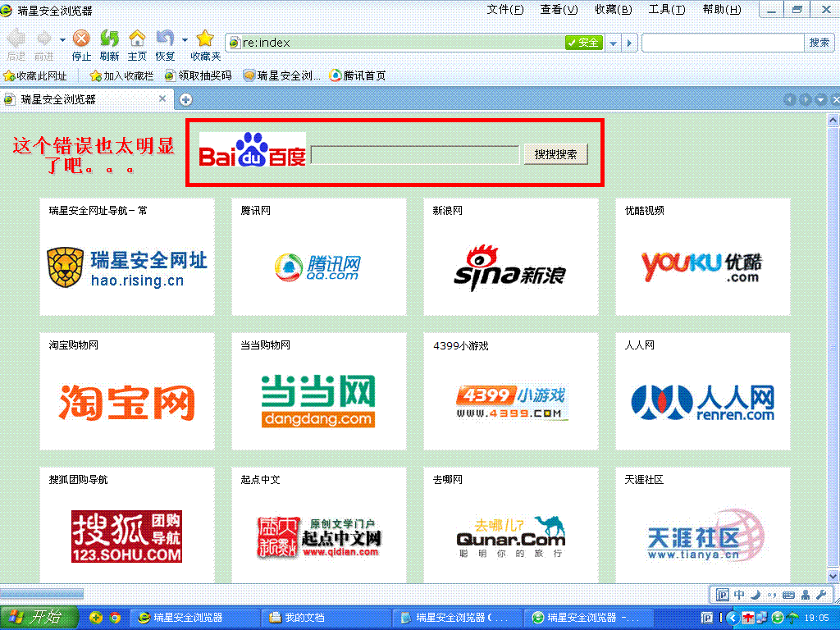This screenshot has height=630, width=840.
Task: Open the tab list dropdown arrow
Action: (x=820, y=99)
